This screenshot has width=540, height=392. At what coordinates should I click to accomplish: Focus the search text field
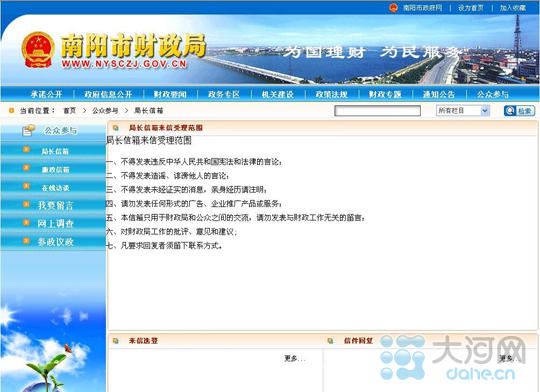(377, 111)
